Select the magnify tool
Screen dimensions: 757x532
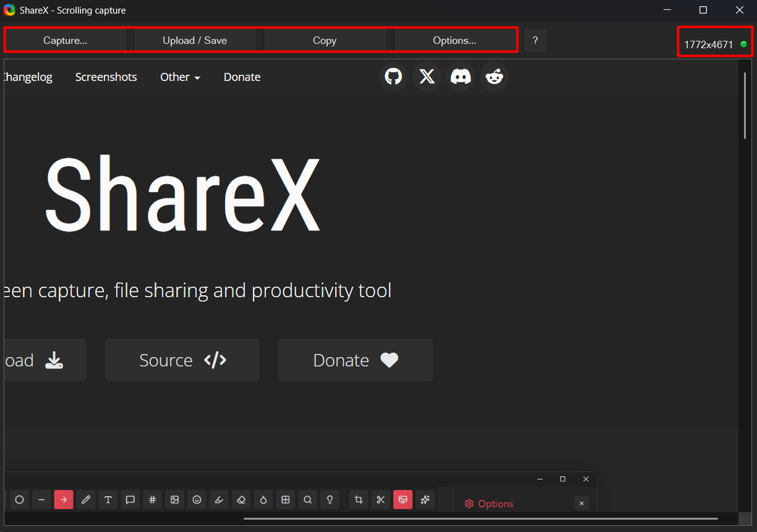pos(308,500)
